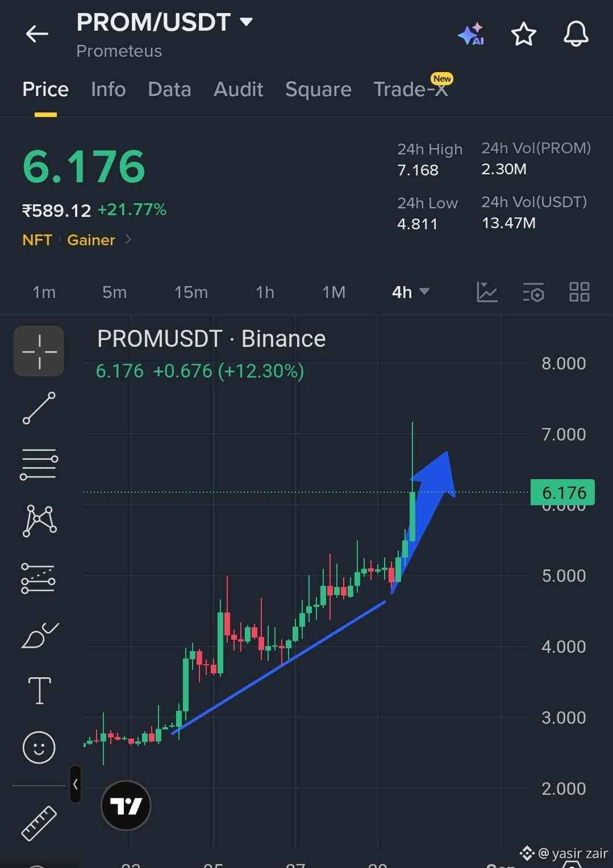Expand the NFT Gainer tags chevron

tap(128, 240)
